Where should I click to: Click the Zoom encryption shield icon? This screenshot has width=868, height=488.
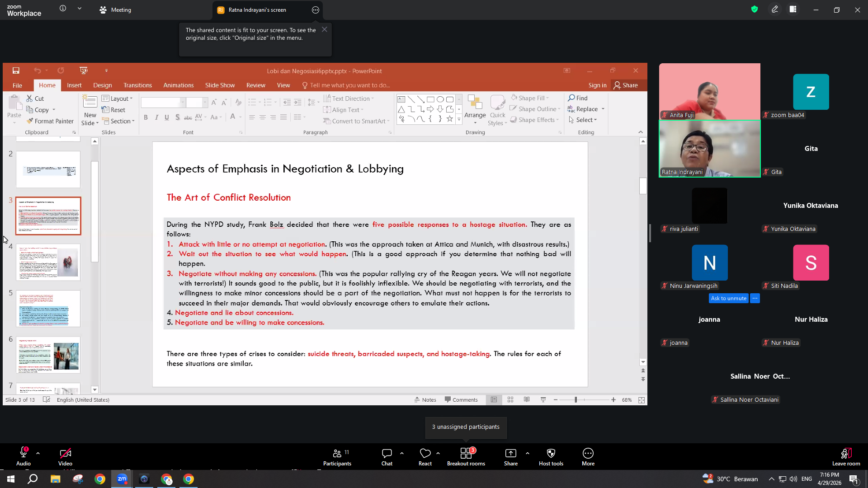(755, 9)
